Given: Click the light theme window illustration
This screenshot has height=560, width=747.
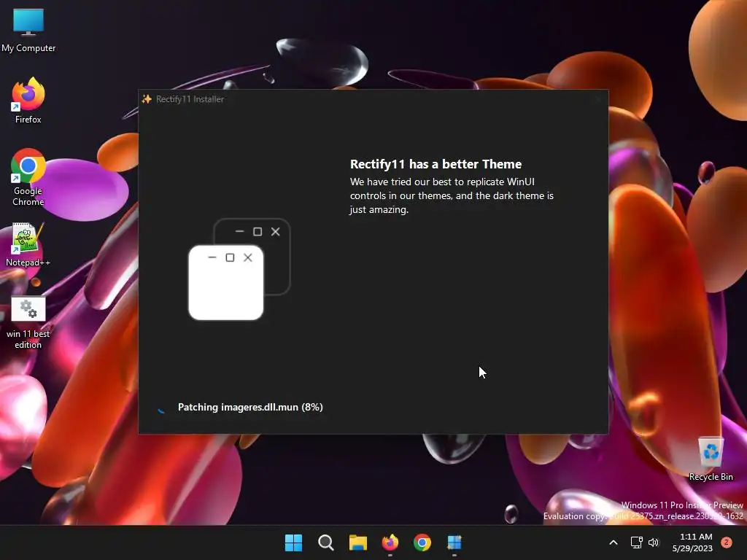Looking at the screenshot, I should click(226, 283).
